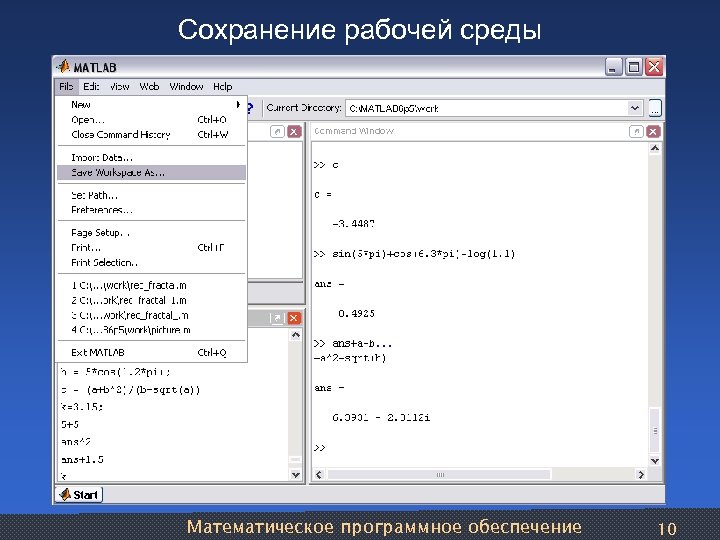Open the MATLAB Start button
The height and width of the screenshot is (540, 720).
point(79,495)
